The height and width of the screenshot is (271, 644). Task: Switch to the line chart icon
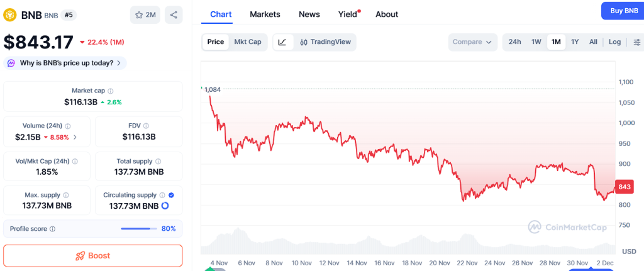[283, 42]
